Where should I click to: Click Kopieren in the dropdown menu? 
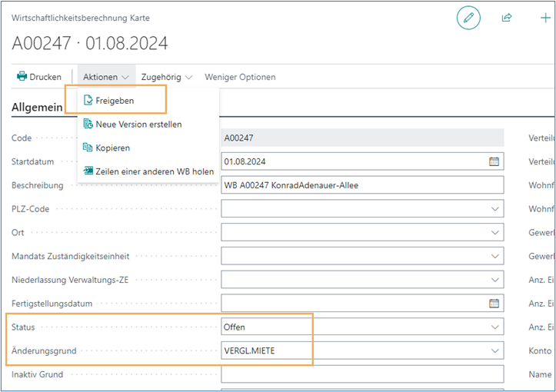tap(112, 148)
